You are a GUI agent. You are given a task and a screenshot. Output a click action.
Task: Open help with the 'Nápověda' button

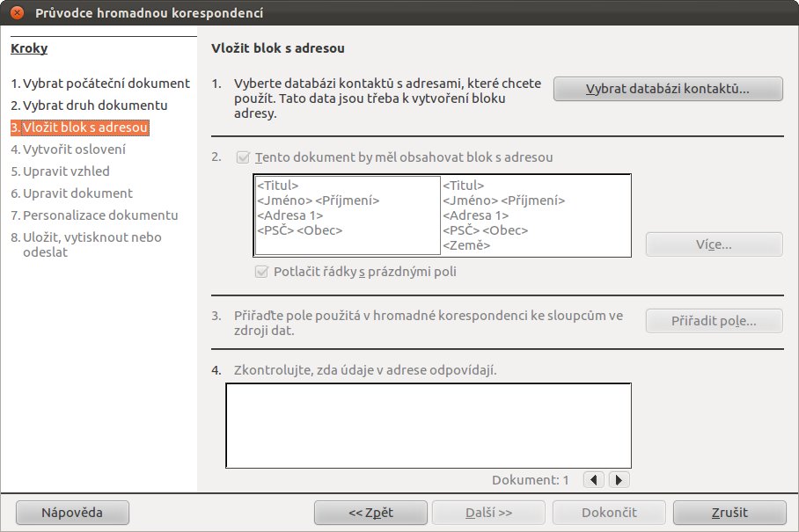pyautogui.click(x=73, y=512)
